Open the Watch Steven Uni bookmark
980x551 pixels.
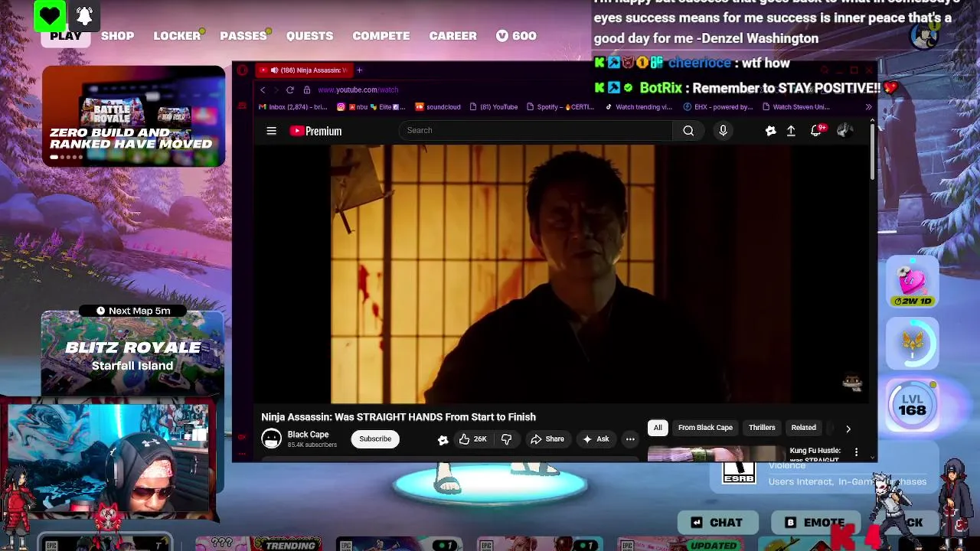[796, 107]
